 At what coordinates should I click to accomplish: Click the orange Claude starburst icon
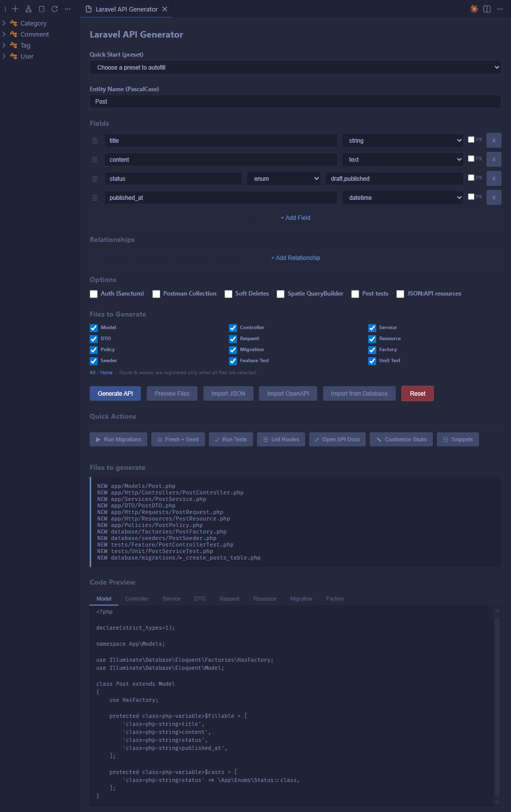click(x=474, y=9)
